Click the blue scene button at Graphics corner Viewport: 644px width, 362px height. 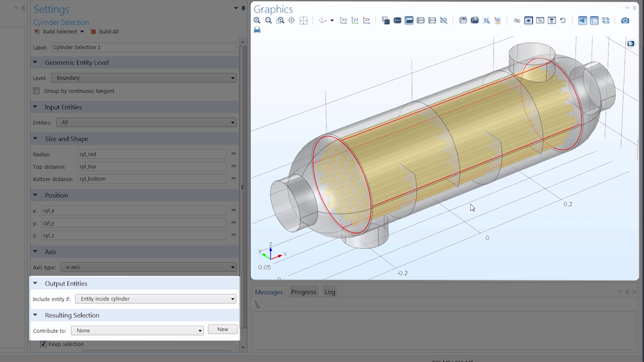click(x=631, y=44)
